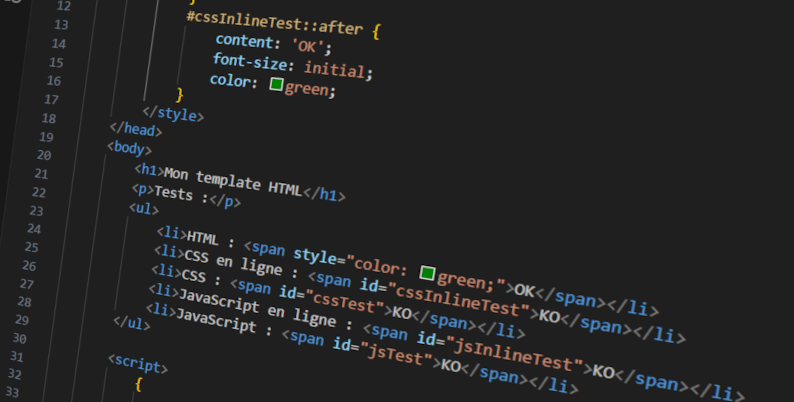
Task: Place cursor on 'JavaScript en ligne :' text
Action: [266, 308]
